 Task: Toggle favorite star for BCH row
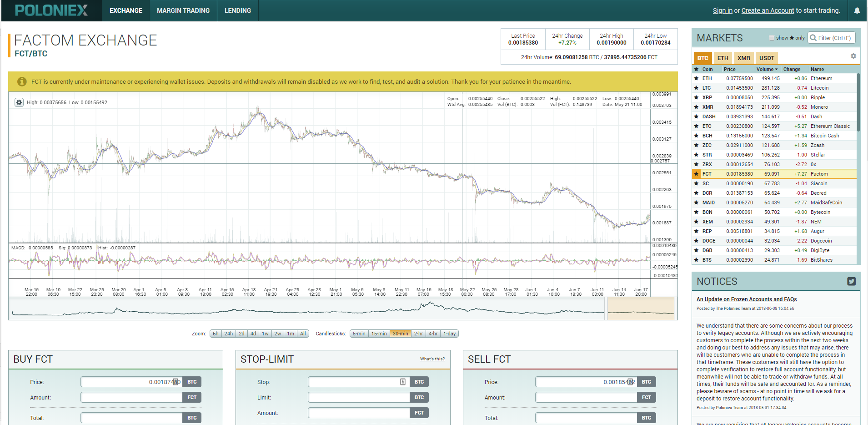[696, 136]
